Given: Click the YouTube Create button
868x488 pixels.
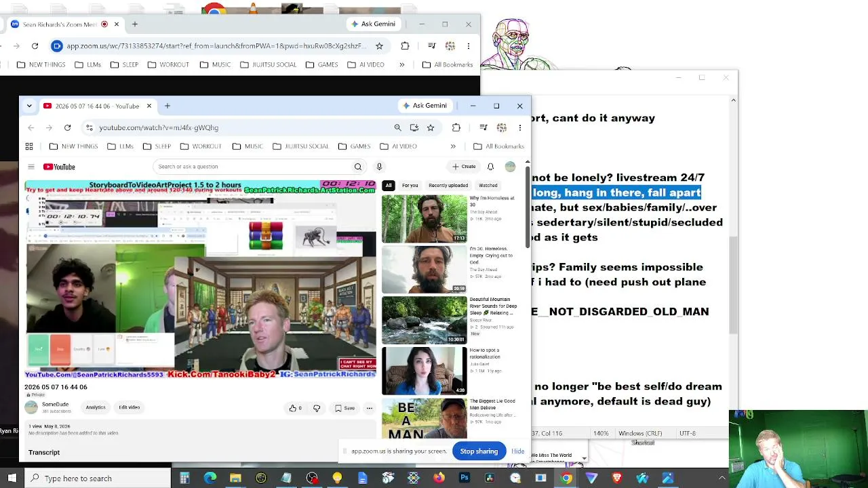Looking at the screenshot, I should pos(465,167).
